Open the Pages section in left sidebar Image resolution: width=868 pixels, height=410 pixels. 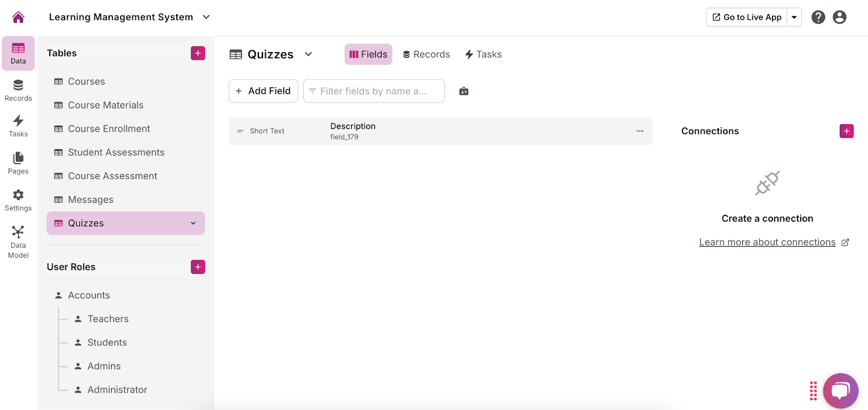pyautogui.click(x=18, y=163)
